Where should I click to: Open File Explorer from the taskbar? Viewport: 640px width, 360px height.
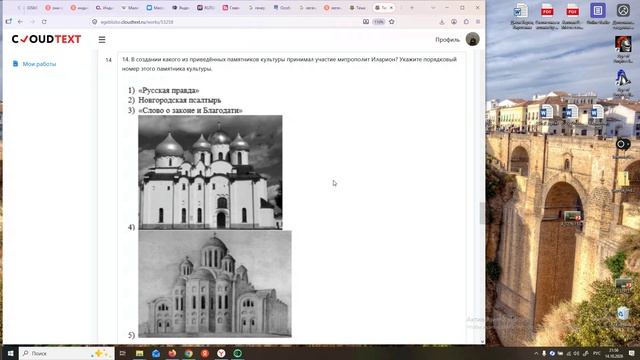pos(140,353)
